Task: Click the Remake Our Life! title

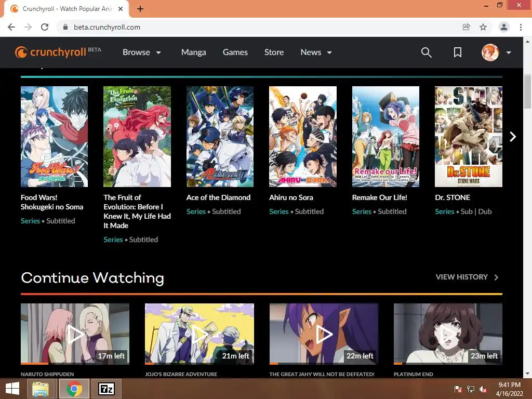Action: click(x=380, y=197)
